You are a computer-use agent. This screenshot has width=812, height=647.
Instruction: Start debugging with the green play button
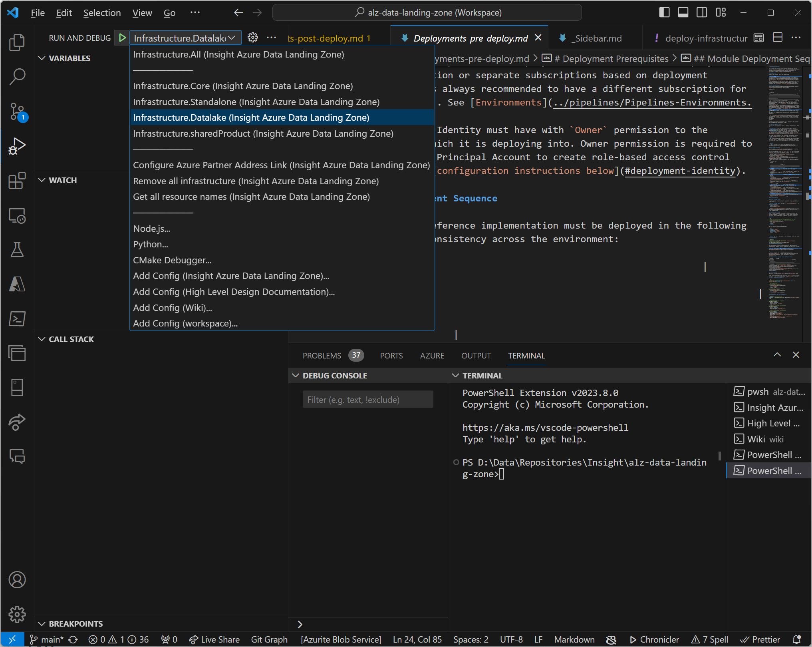click(x=122, y=38)
